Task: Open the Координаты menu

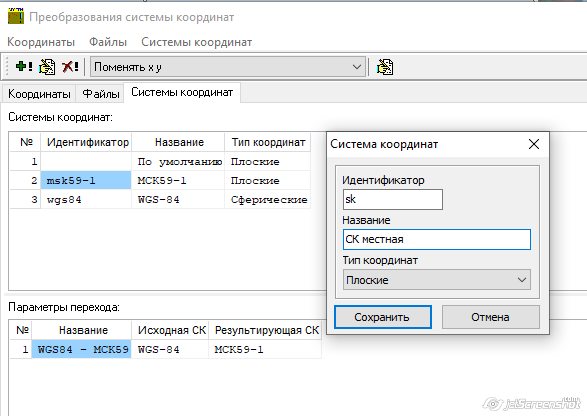Action: (41, 42)
